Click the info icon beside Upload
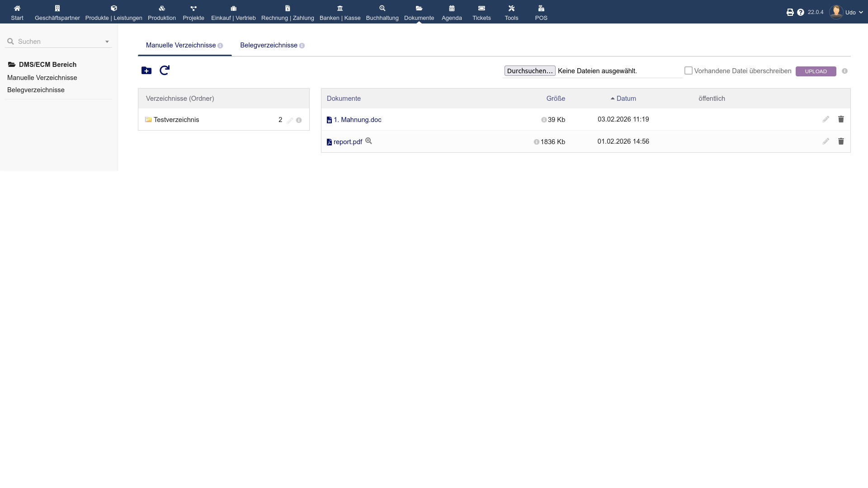 coord(844,71)
